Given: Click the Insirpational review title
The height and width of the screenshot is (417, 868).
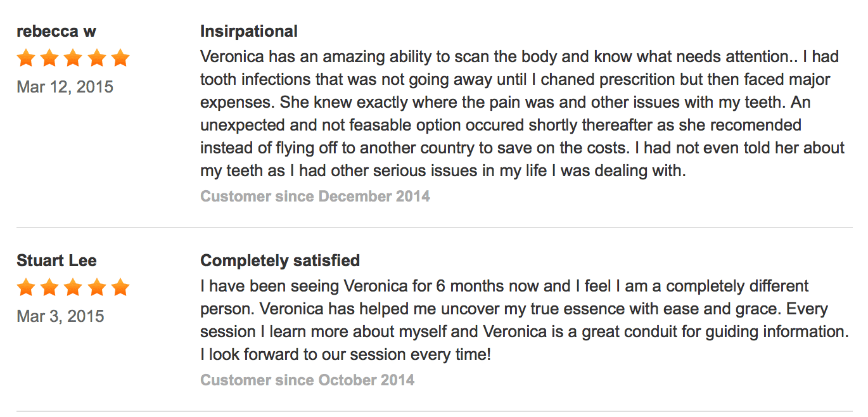Looking at the screenshot, I should (x=249, y=31).
